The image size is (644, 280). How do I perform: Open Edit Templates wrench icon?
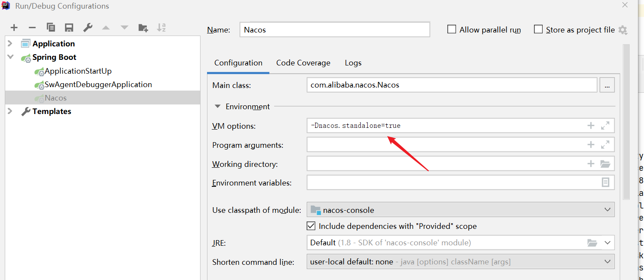(87, 28)
